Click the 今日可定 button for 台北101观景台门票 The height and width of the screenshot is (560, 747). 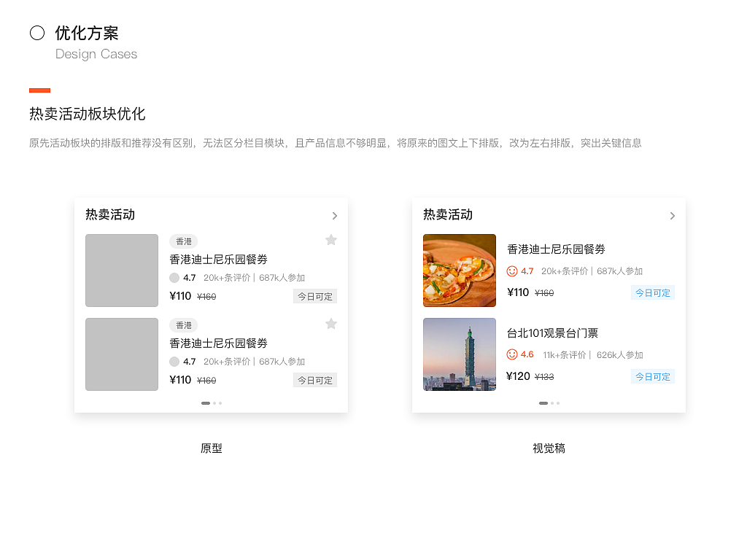pyautogui.click(x=652, y=376)
